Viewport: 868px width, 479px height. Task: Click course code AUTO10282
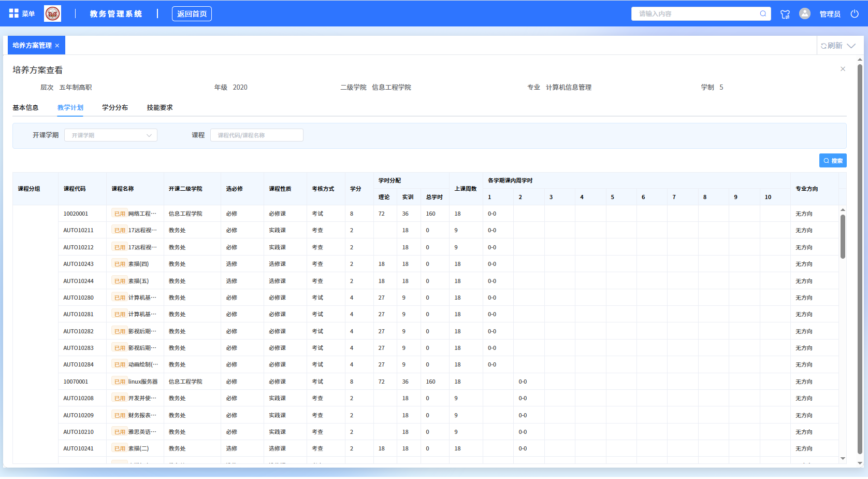[x=78, y=331]
